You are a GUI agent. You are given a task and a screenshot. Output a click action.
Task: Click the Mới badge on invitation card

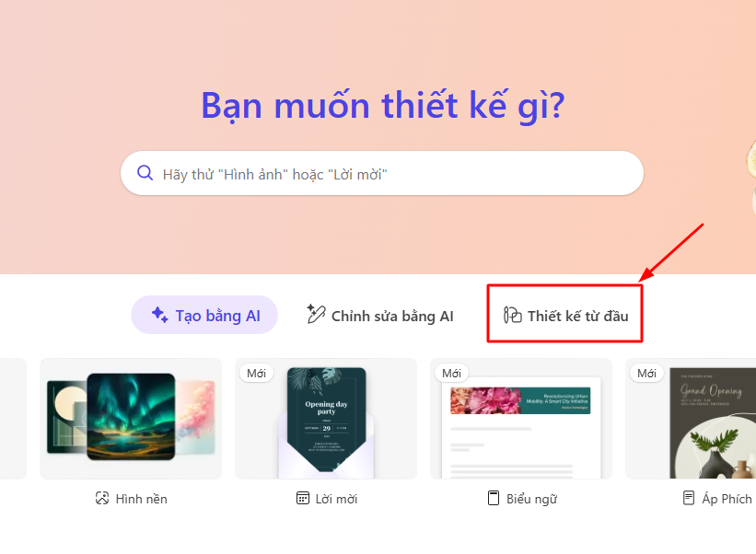click(257, 374)
